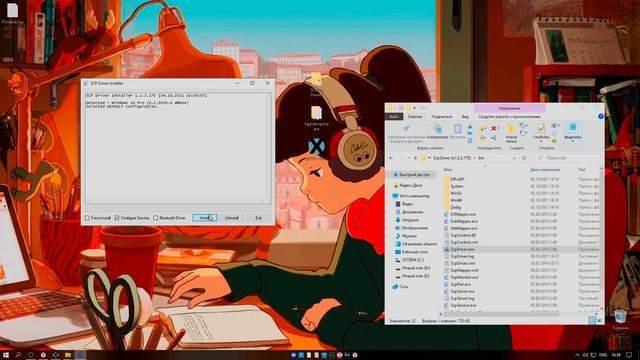Click the red Delete X icon
The image size is (640, 360).
[x=493, y=128]
